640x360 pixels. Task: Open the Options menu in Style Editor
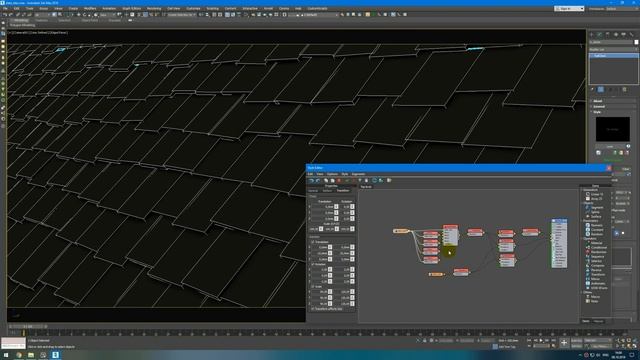point(332,174)
